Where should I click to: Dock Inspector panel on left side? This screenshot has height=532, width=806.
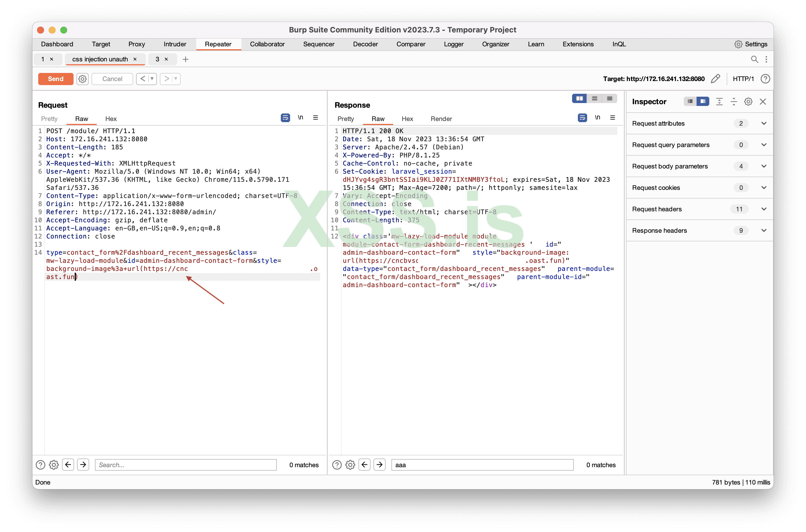click(x=690, y=101)
